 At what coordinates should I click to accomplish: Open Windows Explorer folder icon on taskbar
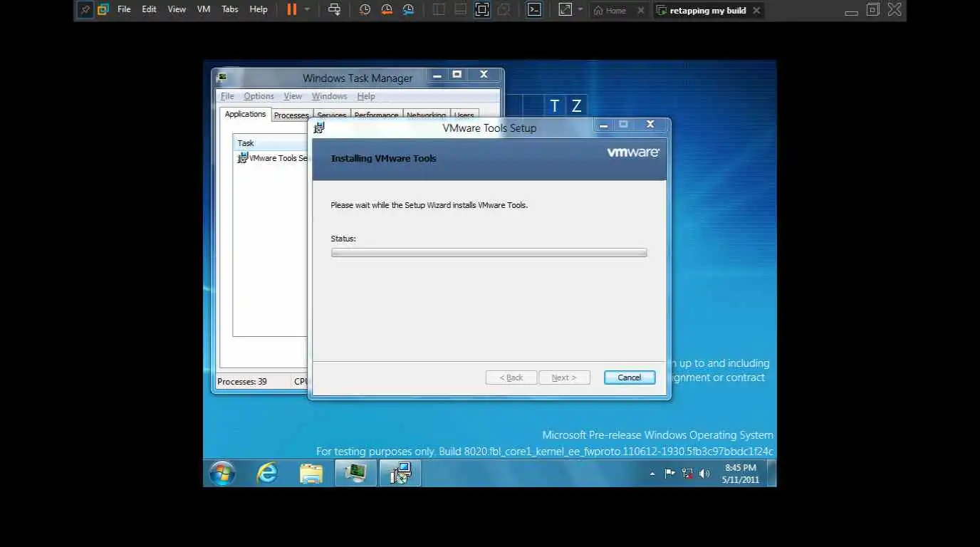[311, 473]
